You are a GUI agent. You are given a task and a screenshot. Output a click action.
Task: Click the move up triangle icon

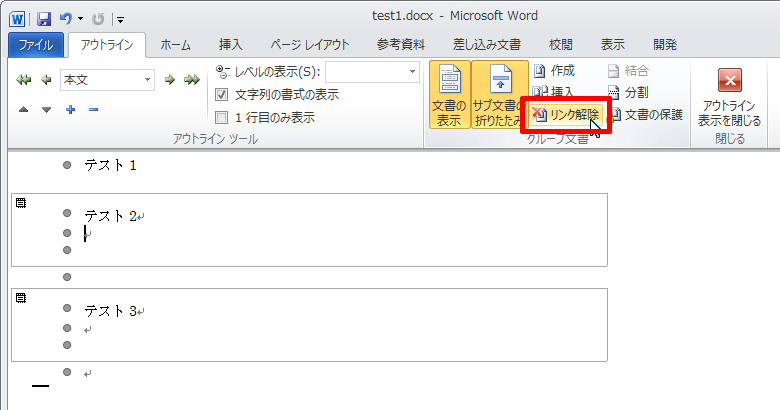pyautogui.click(x=24, y=109)
